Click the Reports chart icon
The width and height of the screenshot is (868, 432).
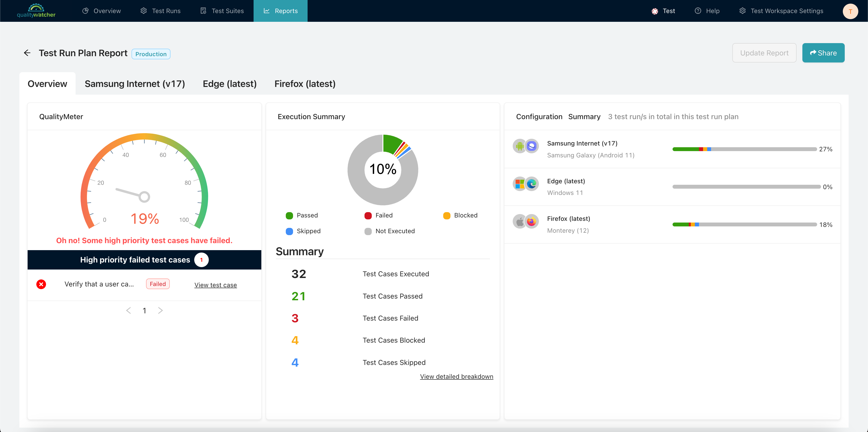267,11
